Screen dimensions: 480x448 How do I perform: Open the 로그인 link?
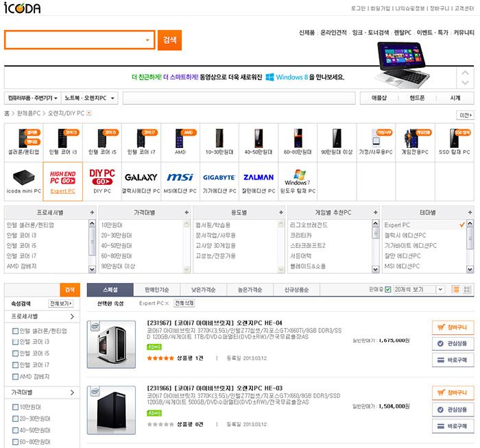(x=358, y=8)
